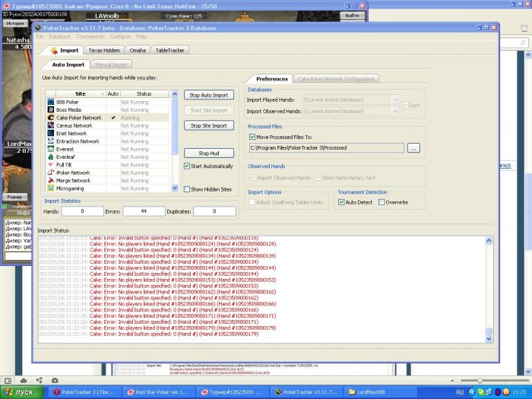
Task: Click browse (...) button for processed folder
Action: pyautogui.click(x=413, y=148)
